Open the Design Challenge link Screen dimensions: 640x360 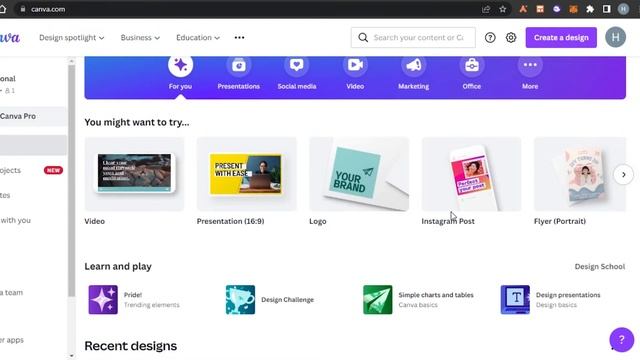click(287, 300)
